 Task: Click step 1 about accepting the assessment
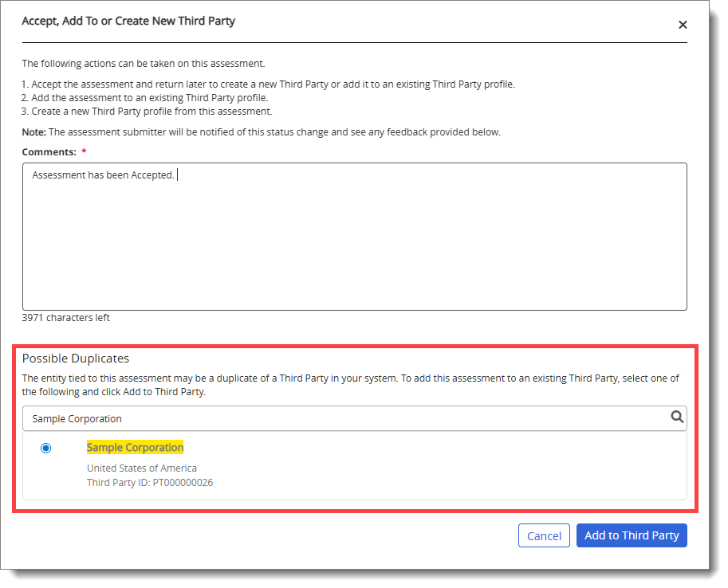click(268, 84)
